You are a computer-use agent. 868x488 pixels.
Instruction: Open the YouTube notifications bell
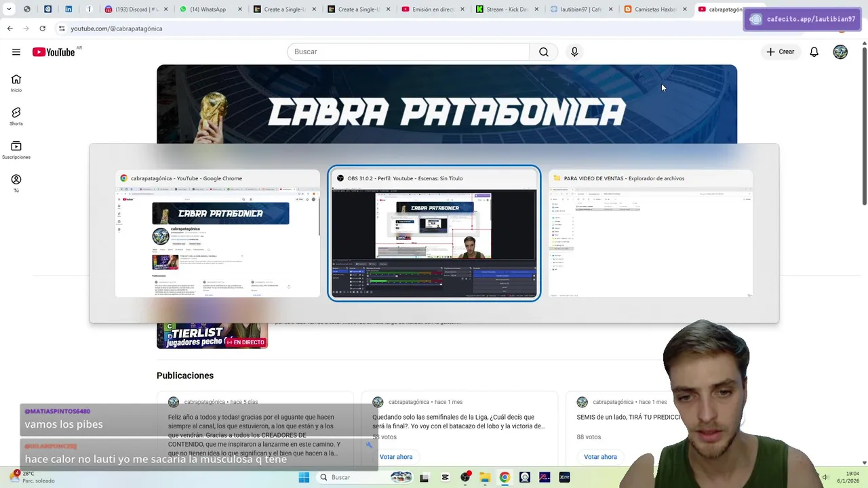point(814,52)
